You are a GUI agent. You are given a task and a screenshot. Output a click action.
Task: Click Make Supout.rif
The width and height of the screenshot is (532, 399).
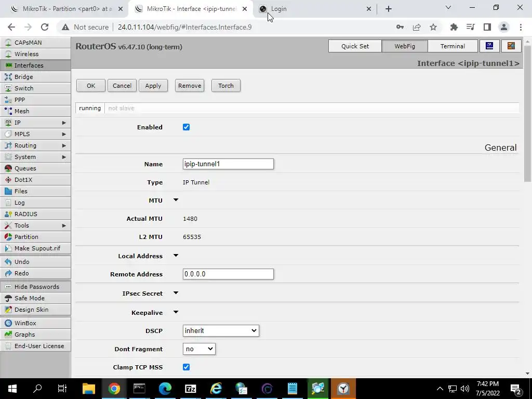tap(35, 248)
